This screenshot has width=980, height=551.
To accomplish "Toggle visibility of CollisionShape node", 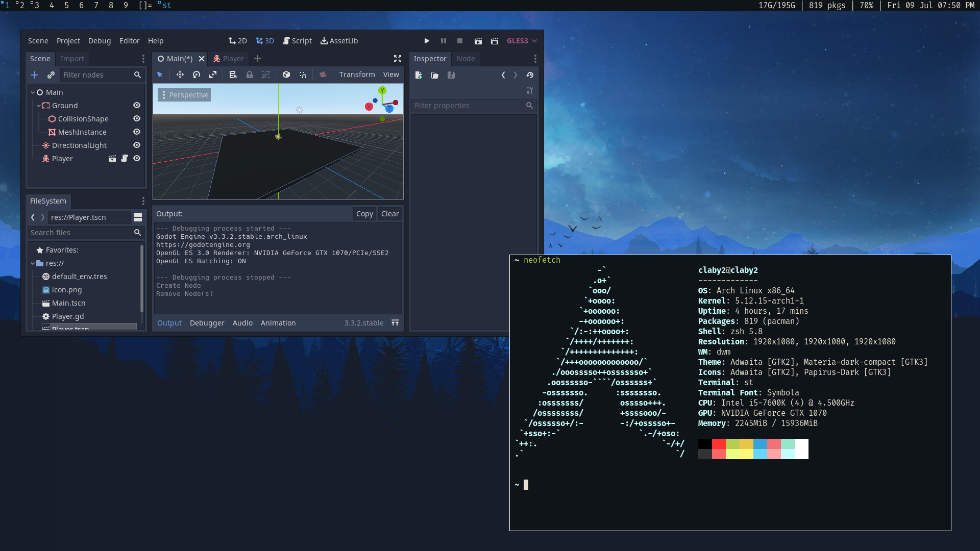I will click(x=137, y=119).
